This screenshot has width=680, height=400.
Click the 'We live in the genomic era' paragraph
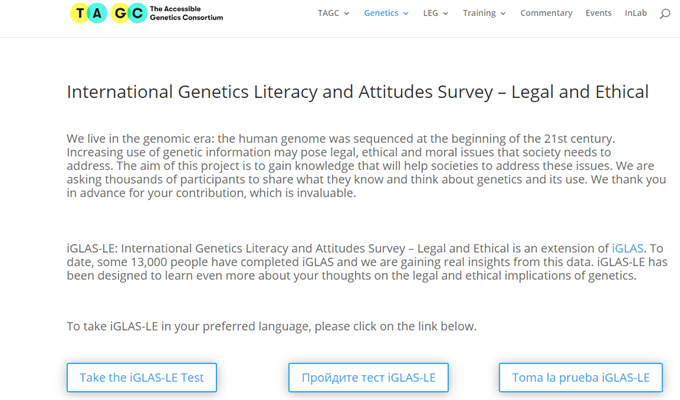(366, 166)
